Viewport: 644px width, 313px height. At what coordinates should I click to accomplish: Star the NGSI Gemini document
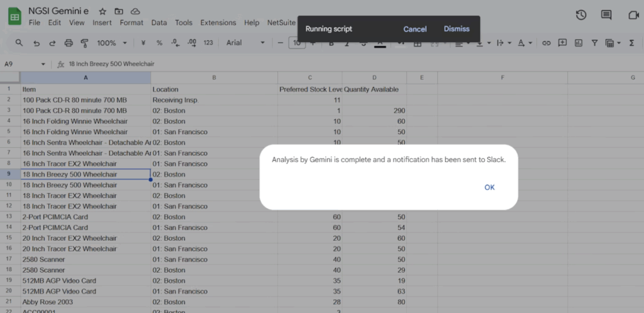point(103,11)
